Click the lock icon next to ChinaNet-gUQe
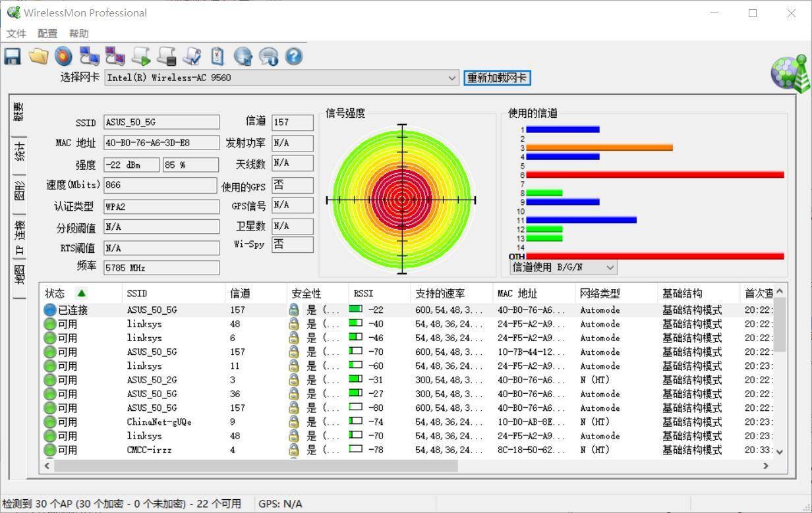Image resolution: width=812 pixels, height=513 pixels. tap(293, 421)
